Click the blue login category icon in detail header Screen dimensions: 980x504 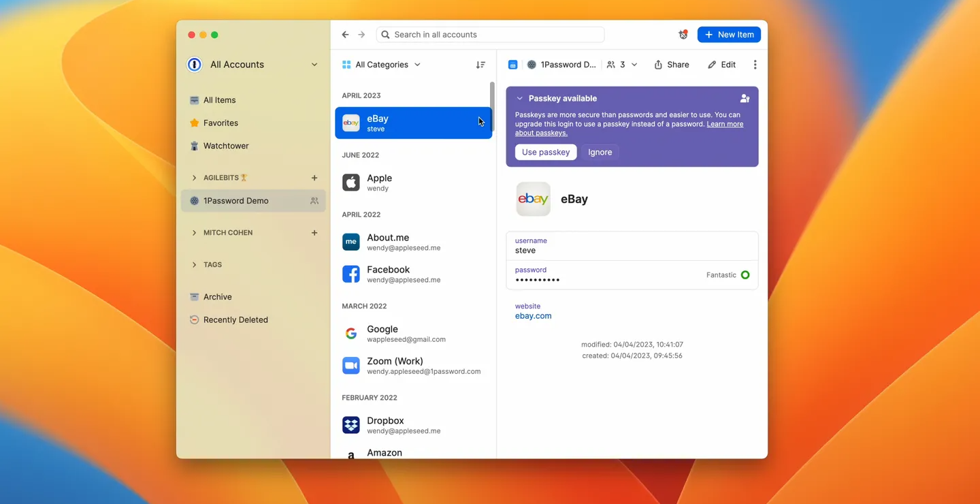click(x=512, y=65)
